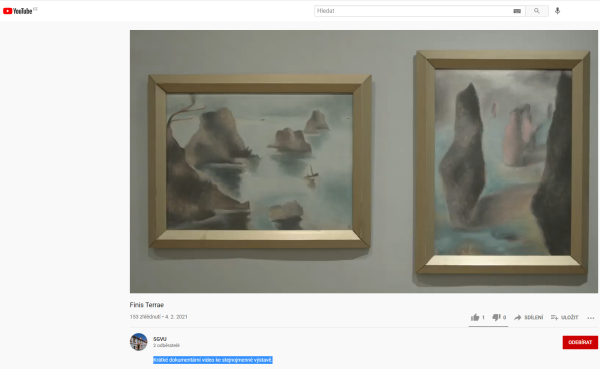Click the on-screen keyboard icon in search
The height and width of the screenshot is (369, 600).
517,11
